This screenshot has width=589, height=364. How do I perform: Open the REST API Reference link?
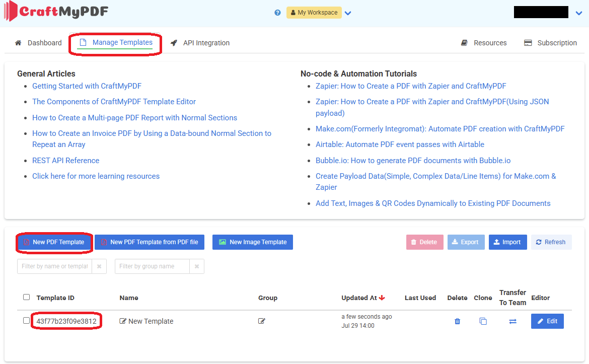[65, 161]
